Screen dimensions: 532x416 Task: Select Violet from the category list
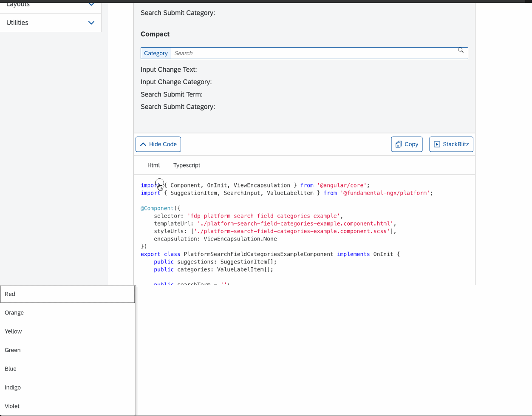click(x=68, y=406)
